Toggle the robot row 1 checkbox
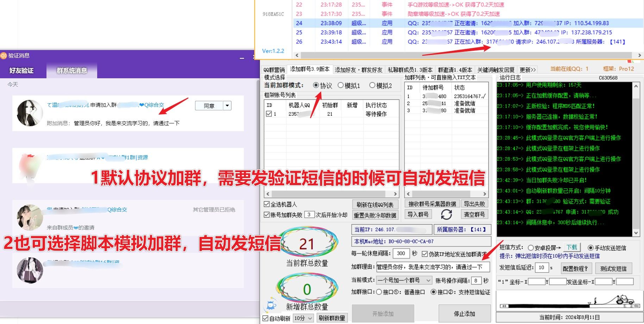The height and width of the screenshot is (324, 644). click(269, 114)
